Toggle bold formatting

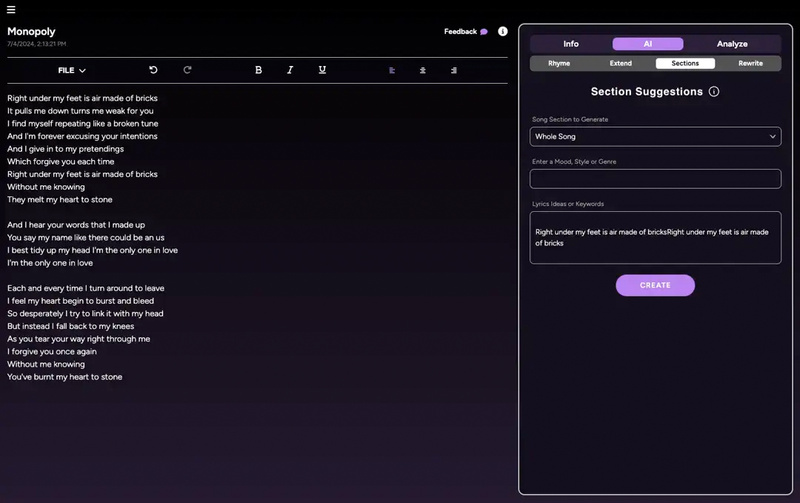click(x=258, y=70)
